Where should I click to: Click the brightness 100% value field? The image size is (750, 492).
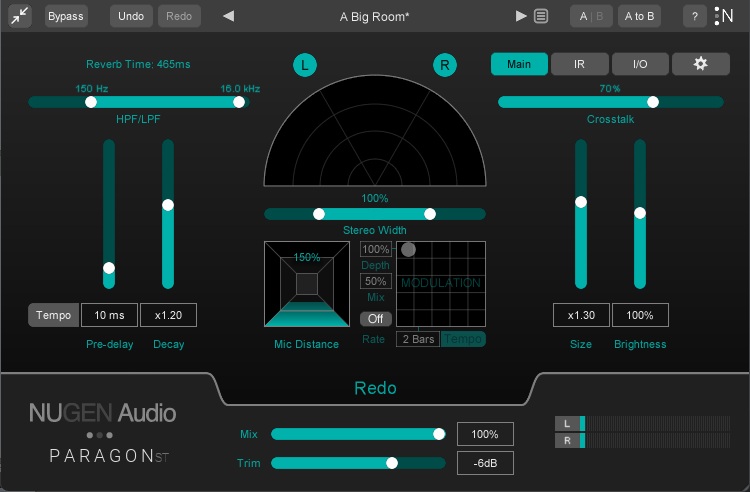[640, 315]
